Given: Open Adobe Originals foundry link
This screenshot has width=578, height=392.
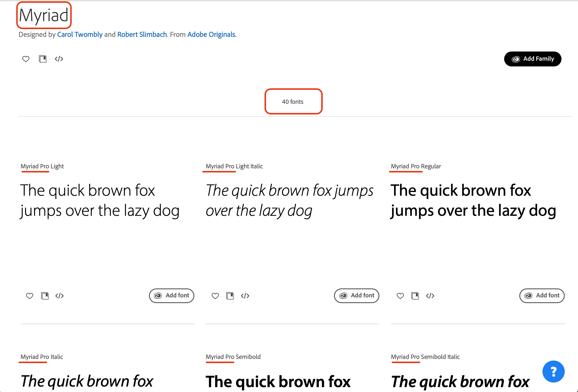Looking at the screenshot, I should [x=211, y=34].
